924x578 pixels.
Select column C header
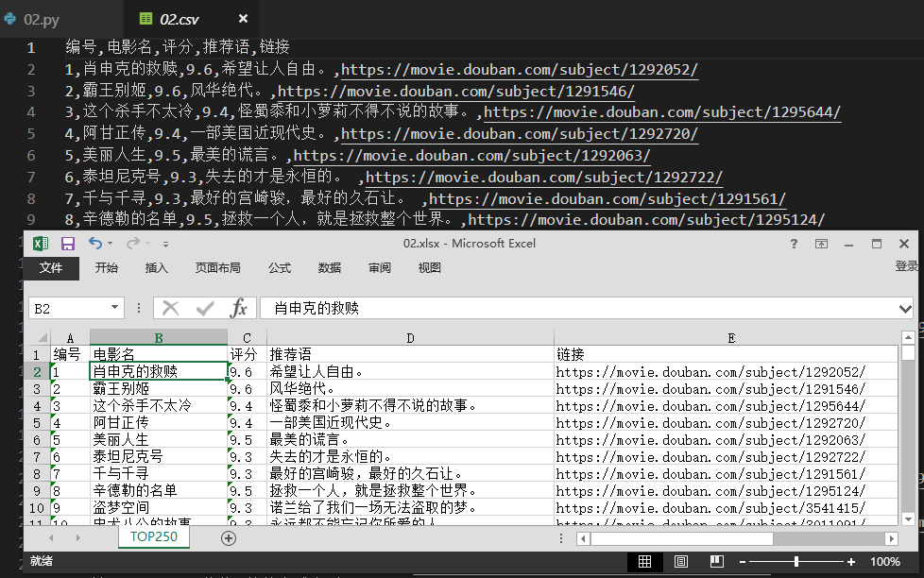247,338
